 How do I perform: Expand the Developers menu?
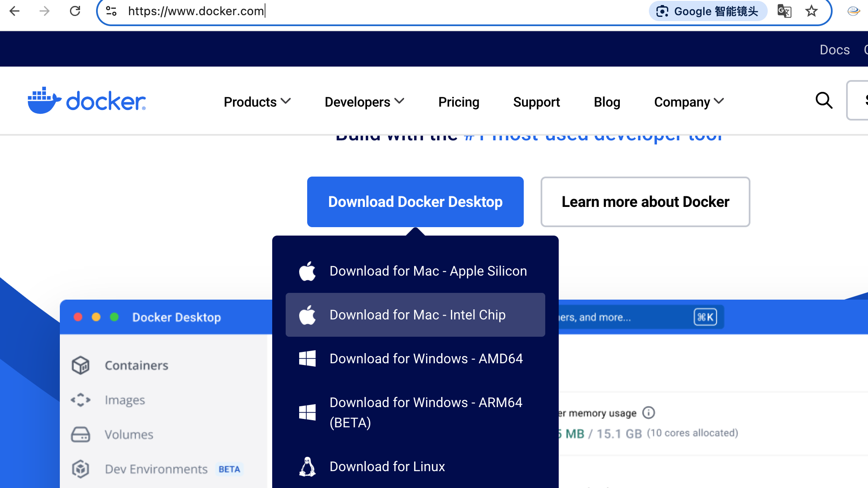tap(364, 102)
